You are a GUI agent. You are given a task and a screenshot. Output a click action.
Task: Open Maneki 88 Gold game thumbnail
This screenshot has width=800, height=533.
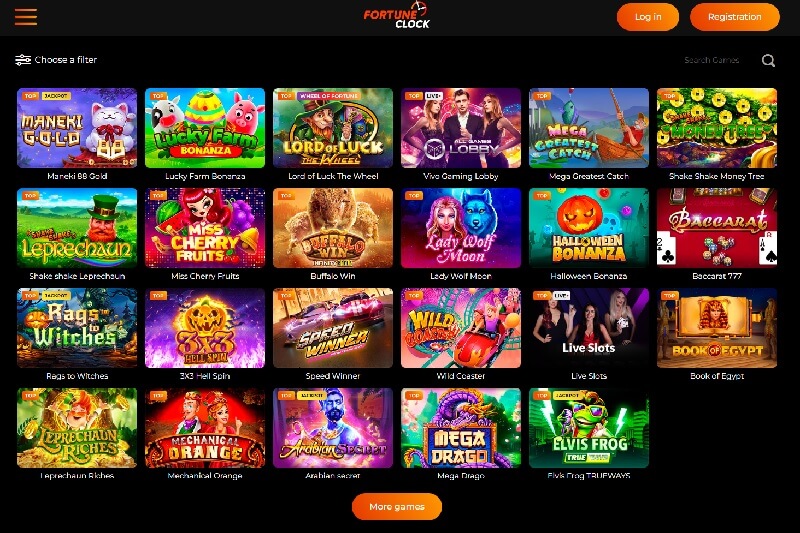[x=77, y=128]
